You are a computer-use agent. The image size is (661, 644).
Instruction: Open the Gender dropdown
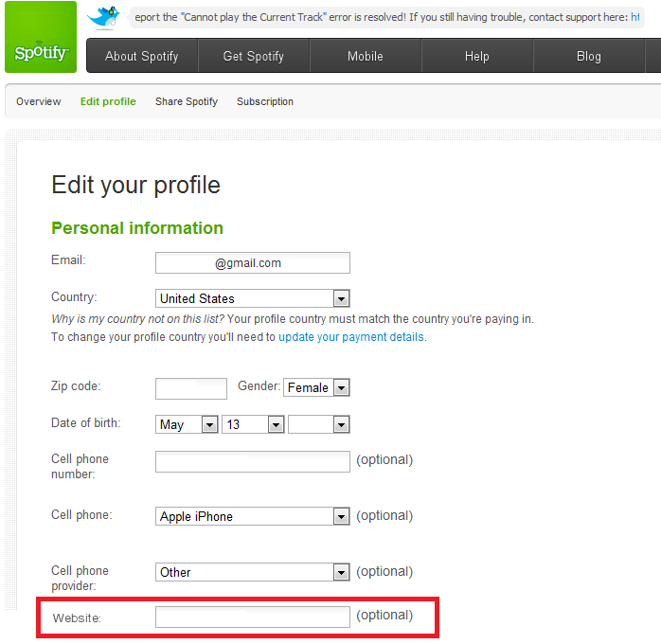[316, 387]
